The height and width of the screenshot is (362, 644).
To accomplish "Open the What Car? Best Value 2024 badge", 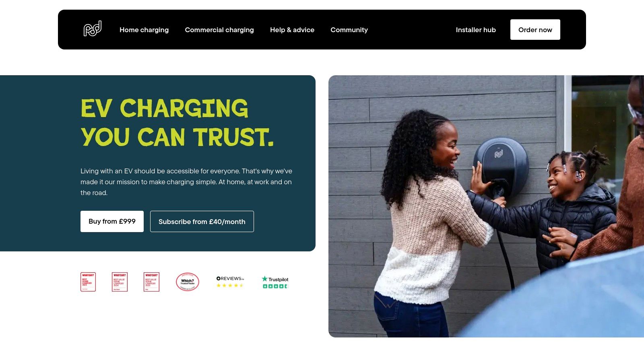I will click(120, 282).
